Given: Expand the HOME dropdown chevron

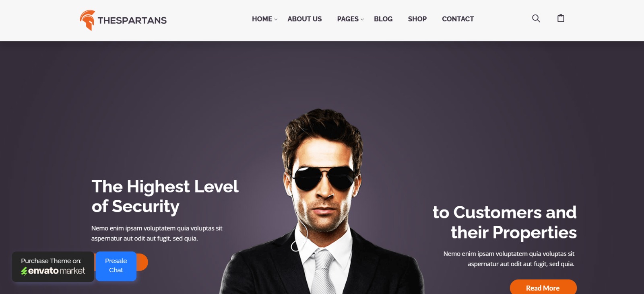Looking at the screenshot, I should tap(276, 19).
